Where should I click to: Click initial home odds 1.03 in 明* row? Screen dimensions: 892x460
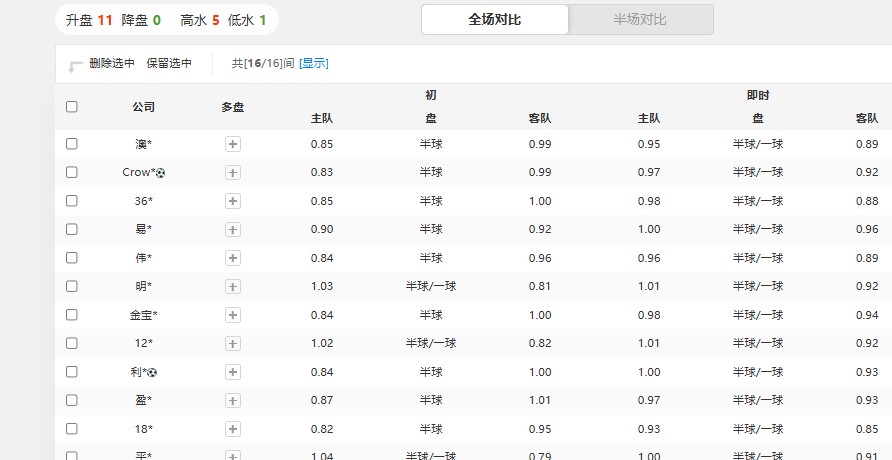click(x=322, y=286)
